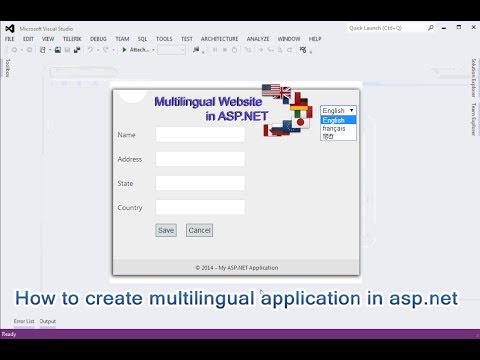Open the TELERIK menu
Screen dimensions: 480x360
coord(72,39)
